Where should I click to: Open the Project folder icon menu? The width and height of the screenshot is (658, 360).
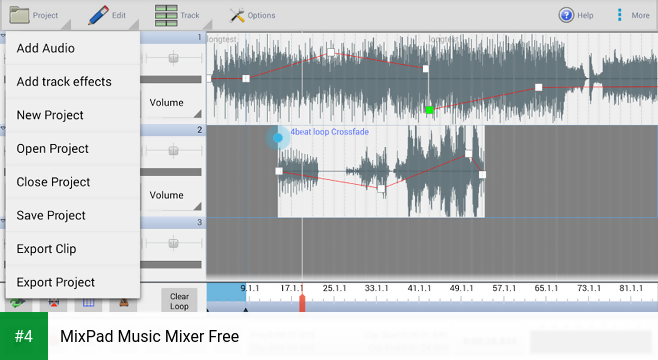[19, 16]
